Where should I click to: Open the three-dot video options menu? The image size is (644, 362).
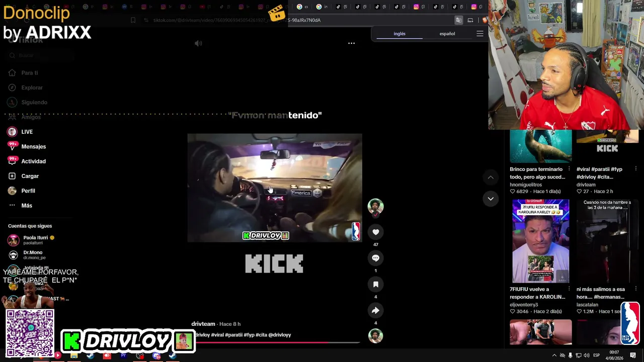tap(351, 43)
